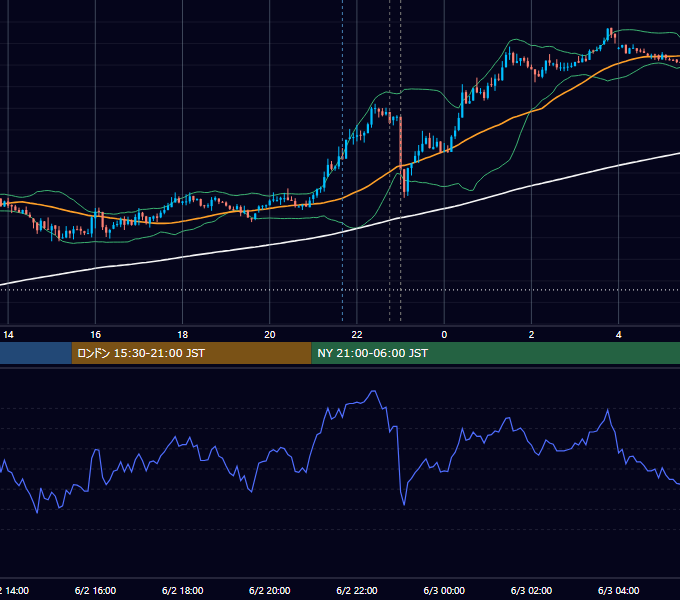The image size is (680, 600).
Task: Click the oscillator's lowest spike after 6/2 22:00
Action: click(x=404, y=504)
